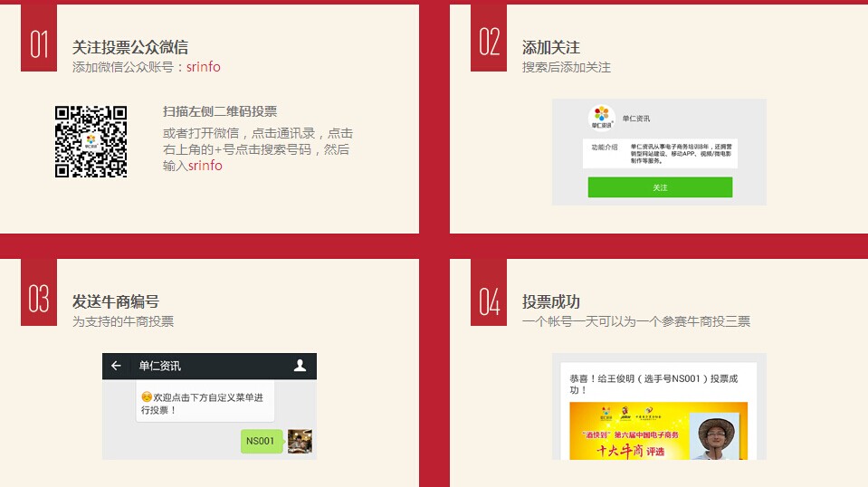Click the QR code for srinfo
The height and width of the screenshot is (487, 868).
[91, 142]
